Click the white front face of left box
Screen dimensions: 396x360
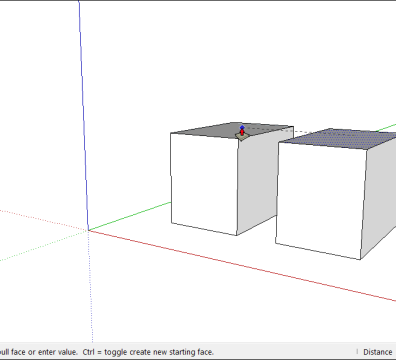(204, 182)
